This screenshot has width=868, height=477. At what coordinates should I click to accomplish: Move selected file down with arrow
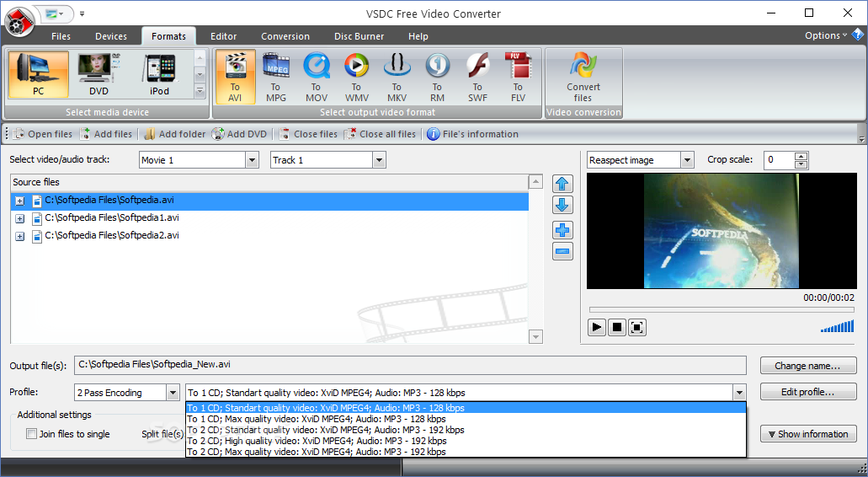pyautogui.click(x=562, y=205)
